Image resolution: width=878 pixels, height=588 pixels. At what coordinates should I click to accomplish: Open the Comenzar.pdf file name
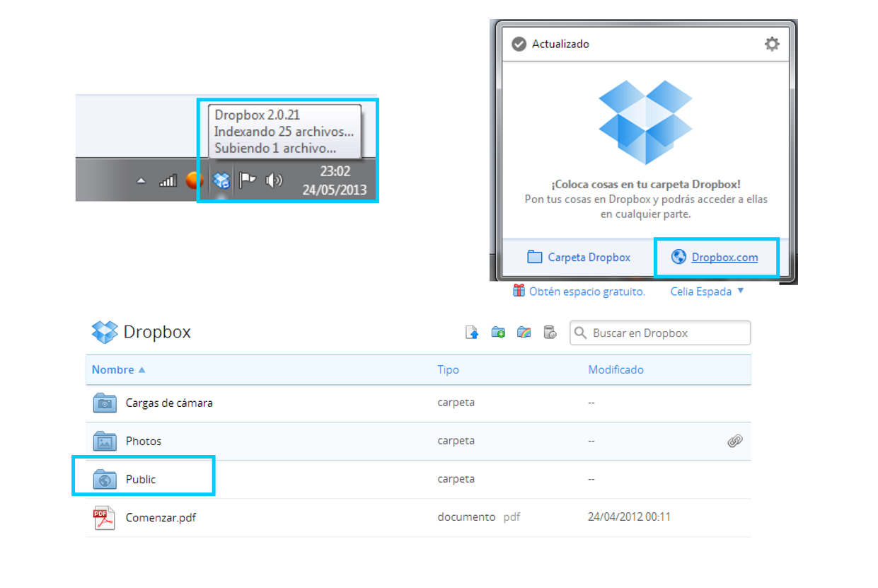click(x=161, y=517)
